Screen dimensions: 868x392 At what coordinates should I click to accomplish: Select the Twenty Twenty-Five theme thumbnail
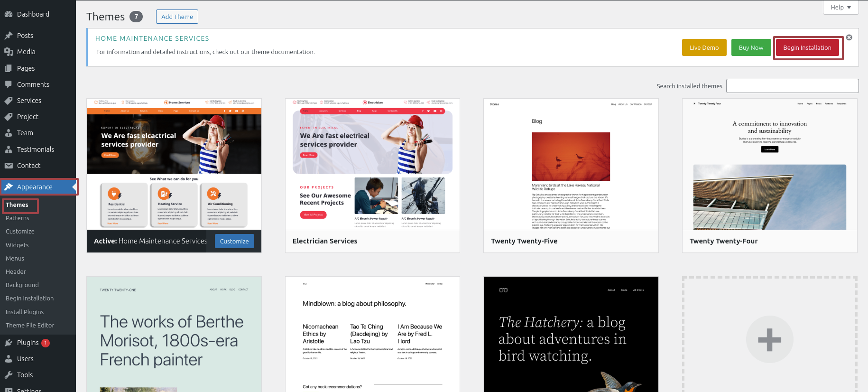(x=571, y=164)
